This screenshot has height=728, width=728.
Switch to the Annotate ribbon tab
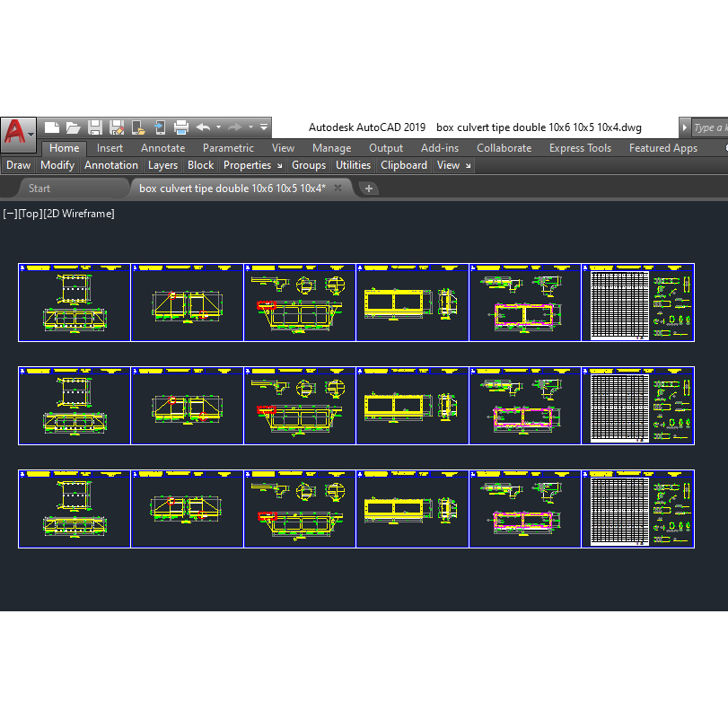coord(163,148)
